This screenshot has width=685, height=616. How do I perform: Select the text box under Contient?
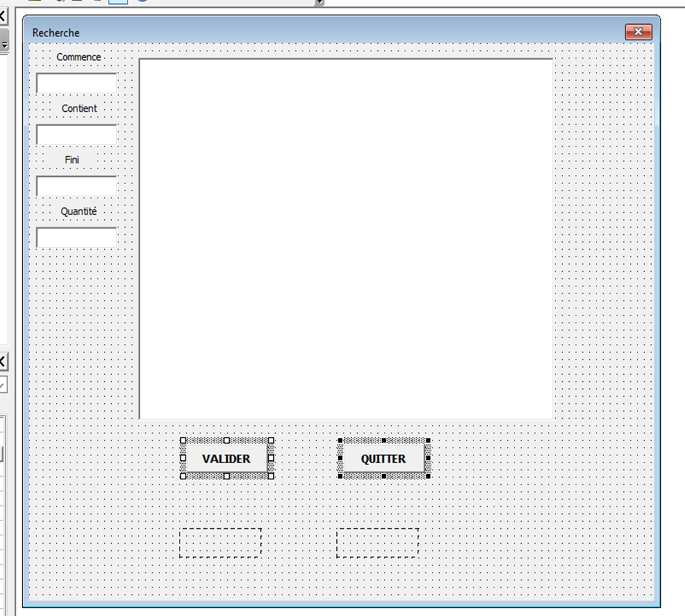76,135
